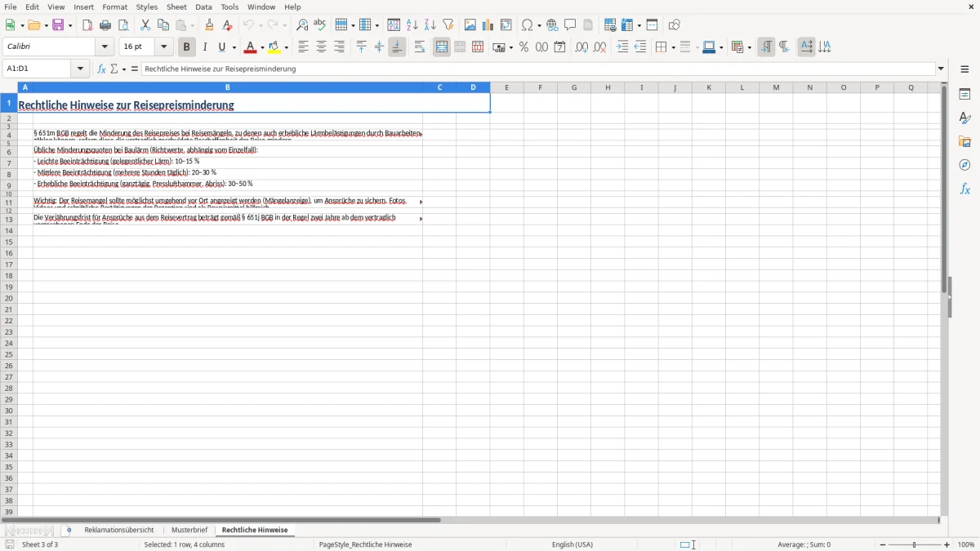Sort descending Z to A icon
This screenshot has width=980, height=551.
coord(430,25)
